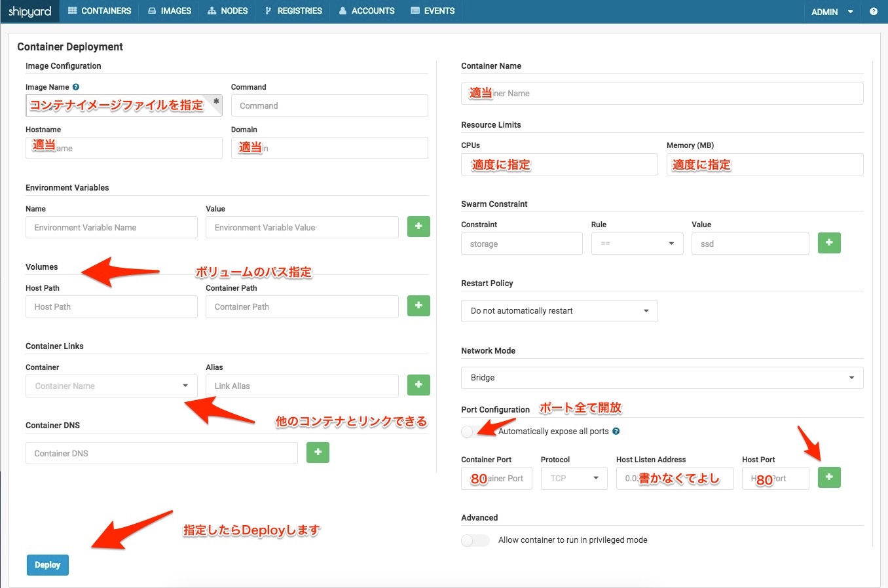Add container link with green plus button
Screen dimensions: 888x588
[418, 385]
